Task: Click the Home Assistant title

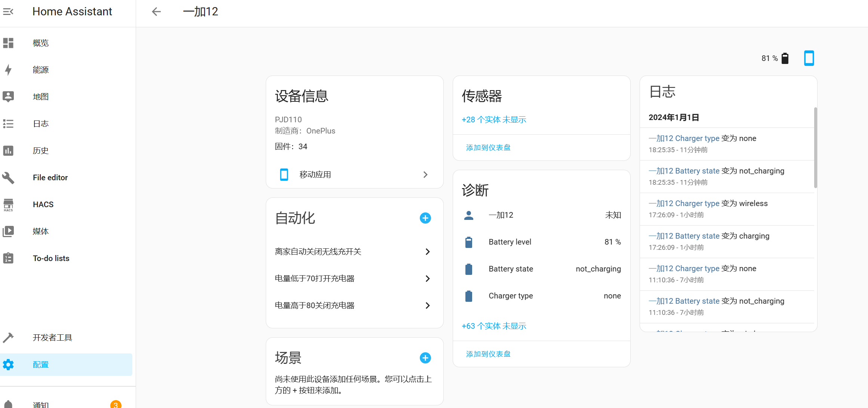Action: (x=72, y=12)
